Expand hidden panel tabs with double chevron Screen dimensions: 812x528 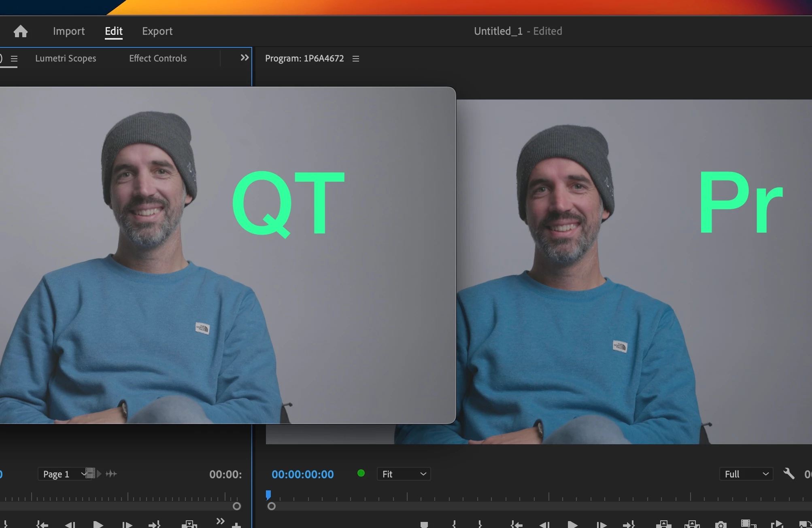[244, 58]
